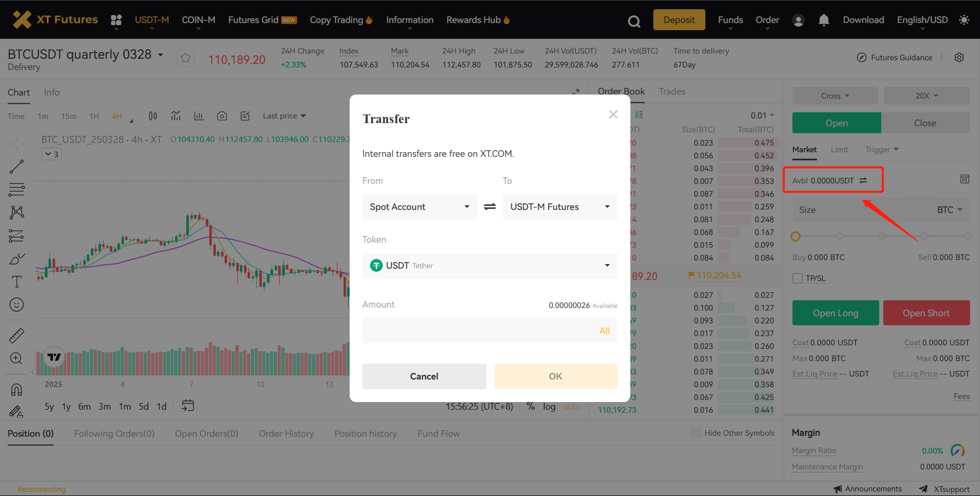The image size is (980, 496).
Task: Open the notifications bell
Action: coord(824,20)
